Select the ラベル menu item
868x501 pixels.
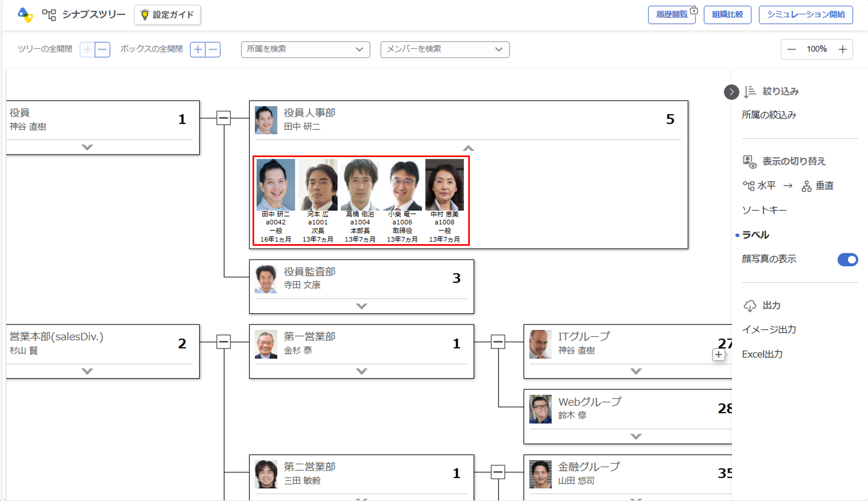pos(755,235)
